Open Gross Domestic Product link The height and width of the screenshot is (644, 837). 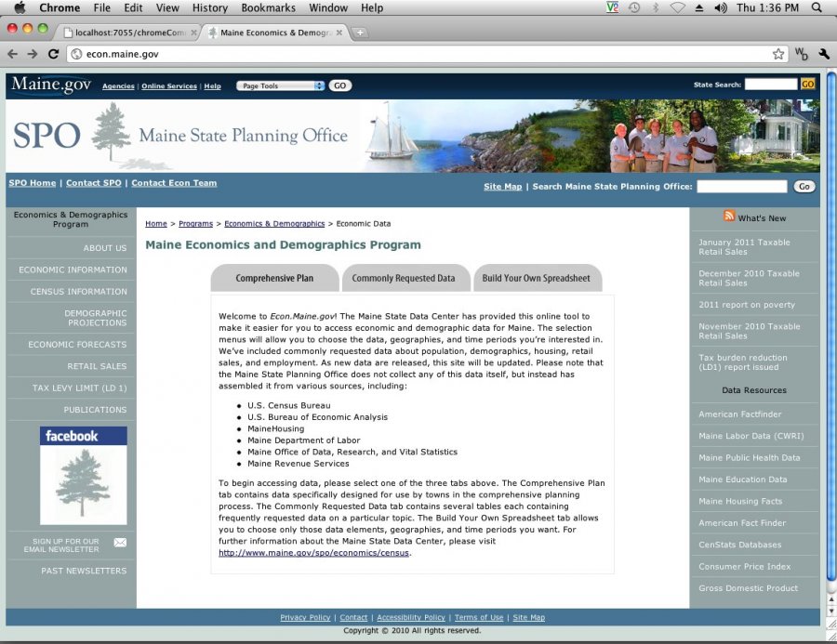[x=749, y=588]
